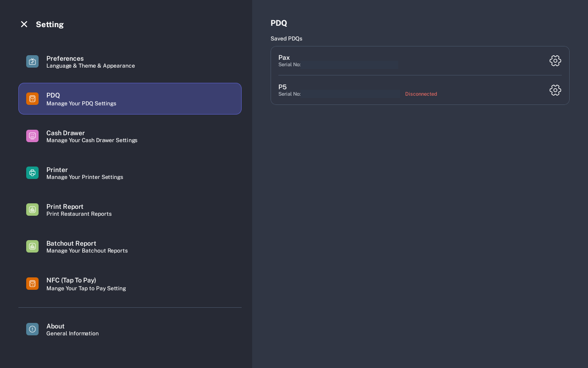Click 'Manage Your Cash Drawer Settings' subtitle
This screenshot has height=368, width=588.
pos(92,140)
